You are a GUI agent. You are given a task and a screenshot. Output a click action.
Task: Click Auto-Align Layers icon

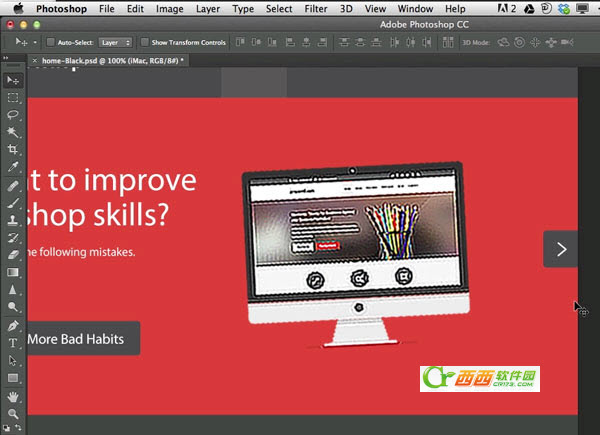[448, 42]
